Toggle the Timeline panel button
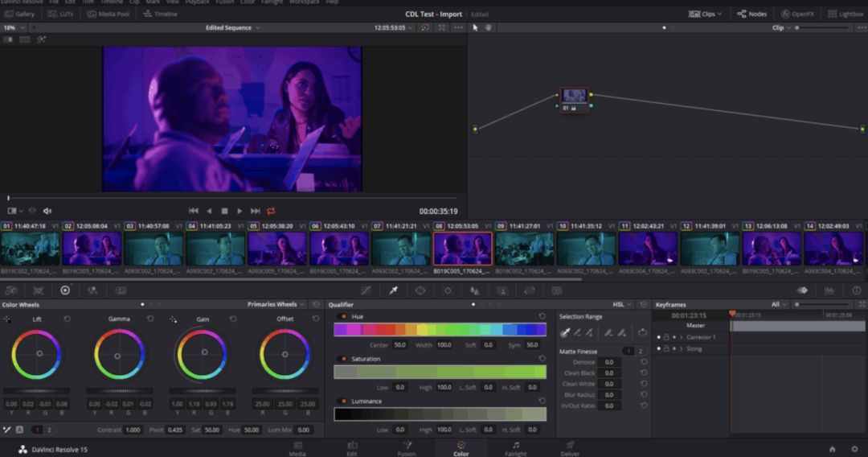 tap(161, 14)
